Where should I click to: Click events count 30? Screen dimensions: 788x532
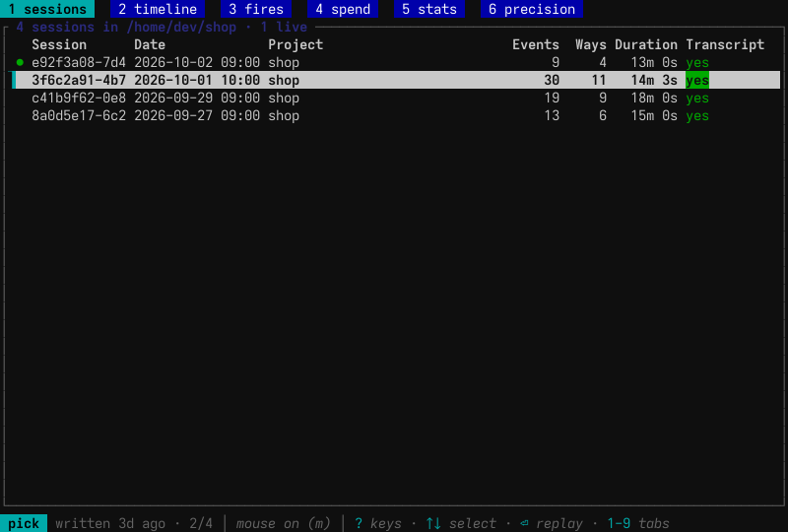pyautogui.click(x=552, y=80)
